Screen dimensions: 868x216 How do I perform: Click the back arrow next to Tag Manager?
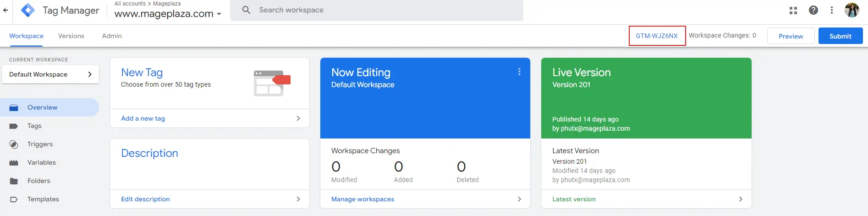tap(5, 10)
